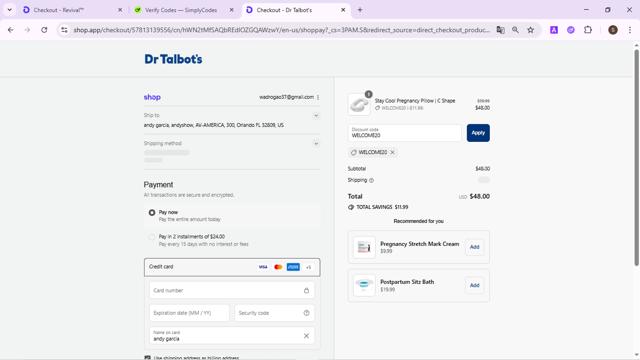This screenshot has height=360, width=640.
Task: Click the Credit card payment header
Action: (x=232, y=267)
